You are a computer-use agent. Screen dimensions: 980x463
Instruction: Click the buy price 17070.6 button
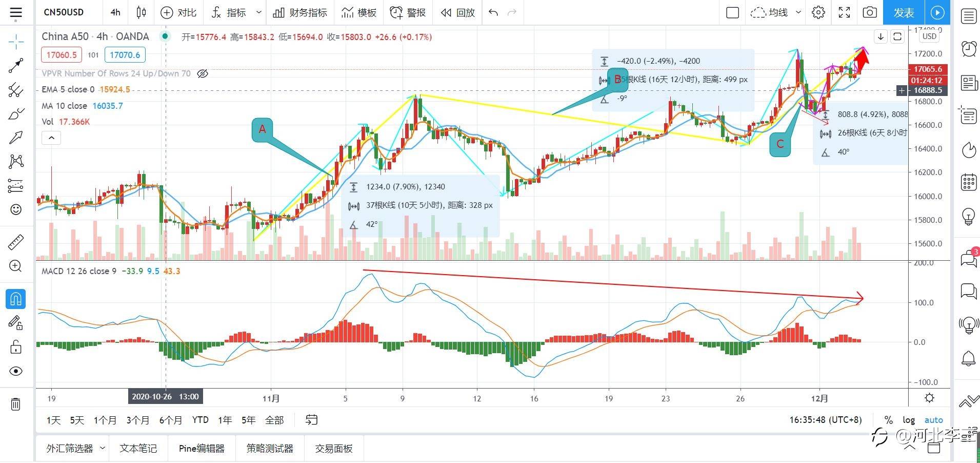(x=125, y=54)
